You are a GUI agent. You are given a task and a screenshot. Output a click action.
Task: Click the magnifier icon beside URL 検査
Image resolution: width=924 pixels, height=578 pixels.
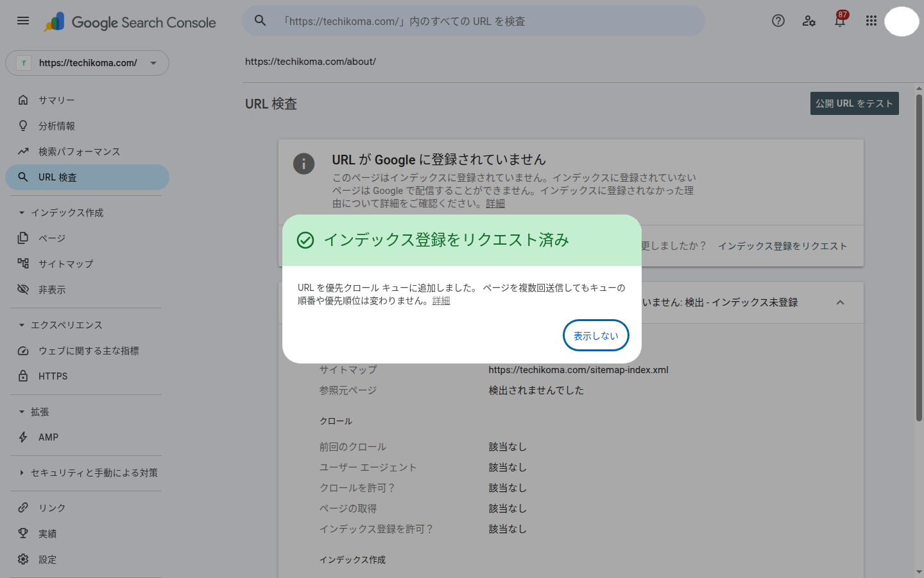pyautogui.click(x=23, y=177)
